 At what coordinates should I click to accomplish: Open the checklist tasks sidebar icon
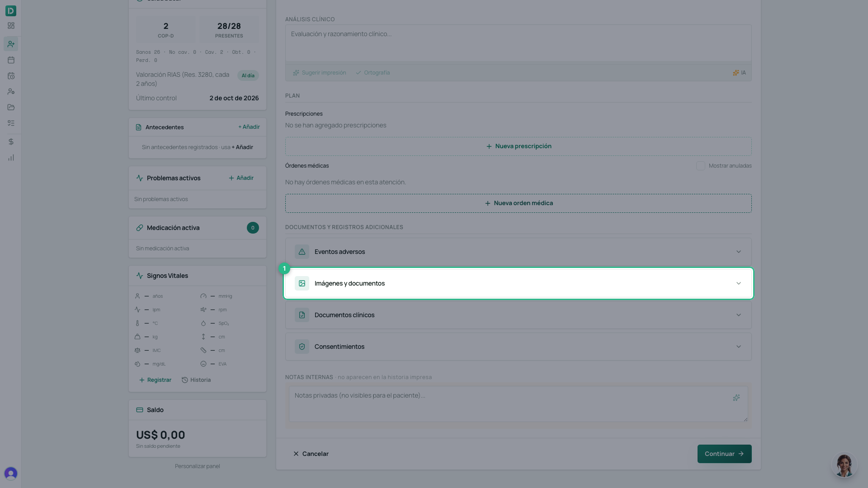(x=11, y=123)
